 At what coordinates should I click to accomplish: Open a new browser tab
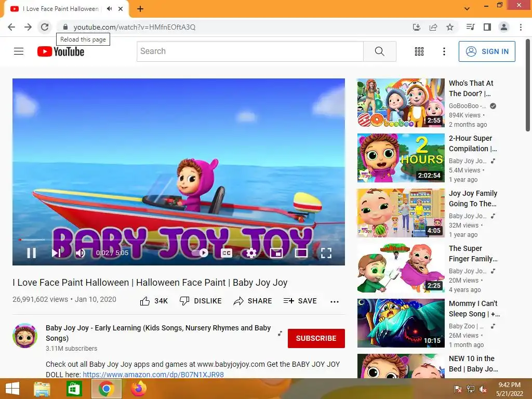tap(140, 9)
